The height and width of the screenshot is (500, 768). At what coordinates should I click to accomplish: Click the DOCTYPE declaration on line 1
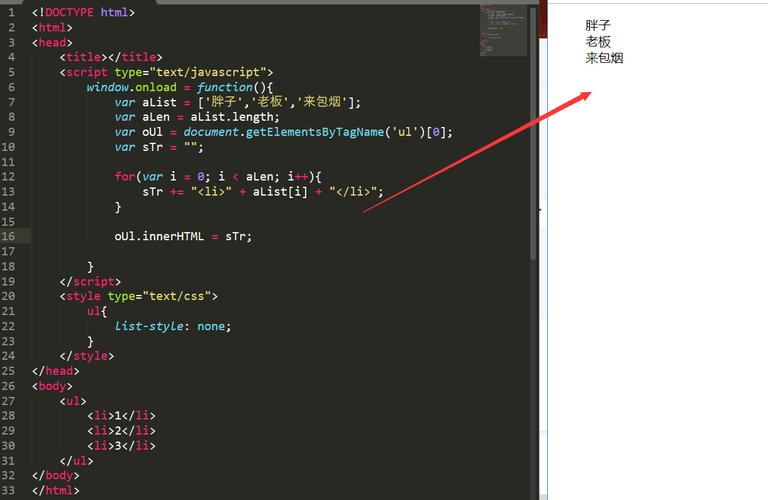pos(83,12)
